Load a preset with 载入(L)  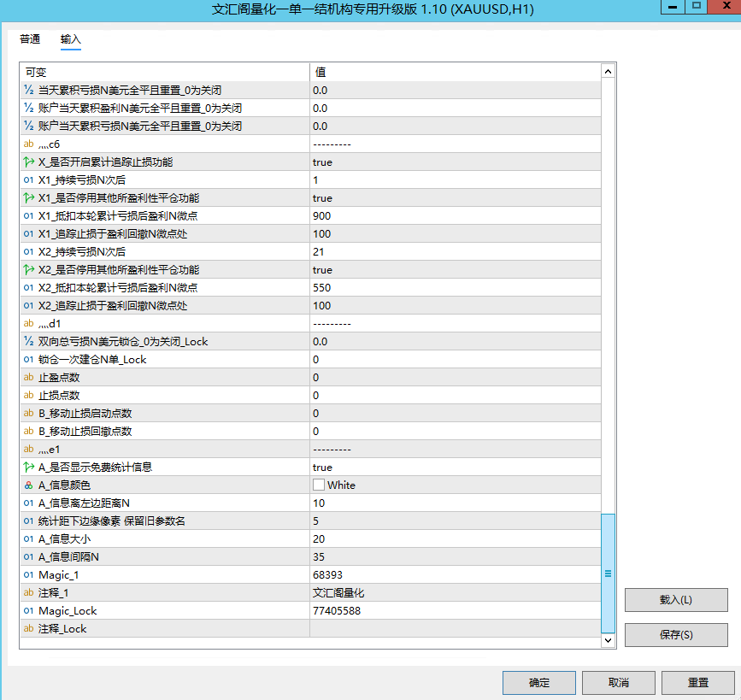point(676,600)
